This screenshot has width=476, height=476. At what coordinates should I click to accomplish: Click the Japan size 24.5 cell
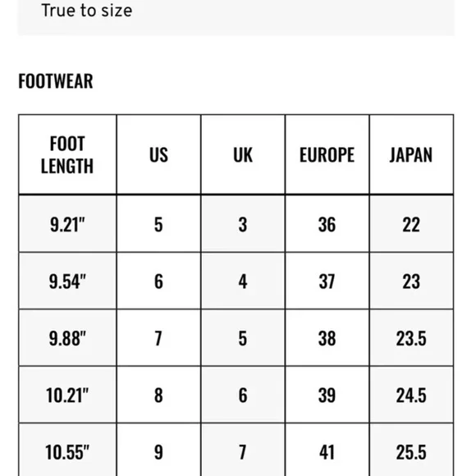(x=411, y=395)
